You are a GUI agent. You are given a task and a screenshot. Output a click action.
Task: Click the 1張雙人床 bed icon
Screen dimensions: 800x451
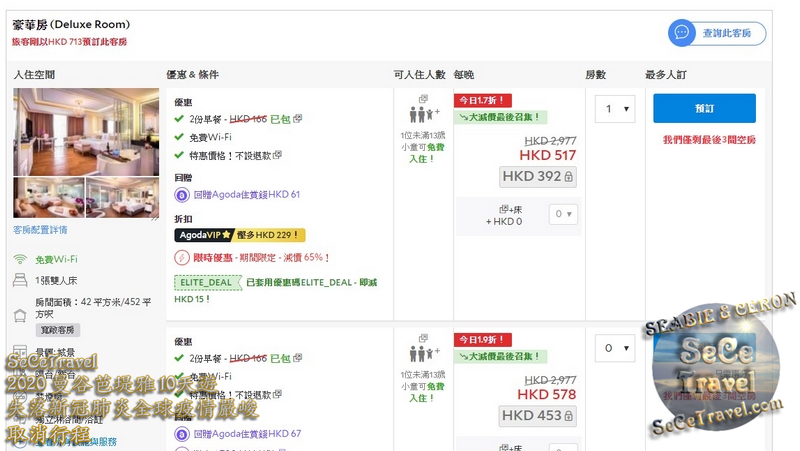20,280
